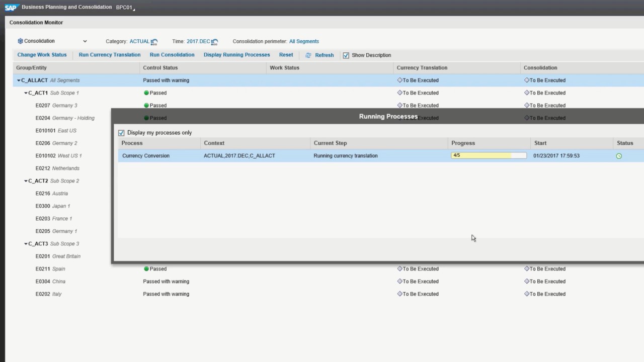Open the All Segments perimeter link
644x362 pixels.
pyautogui.click(x=304, y=41)
